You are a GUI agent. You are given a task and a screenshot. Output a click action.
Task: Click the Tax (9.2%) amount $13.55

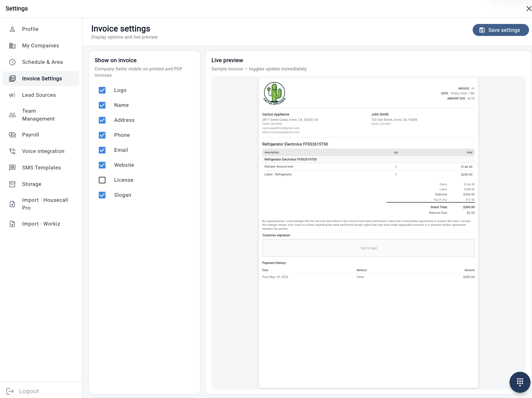(x=470, y=200)
